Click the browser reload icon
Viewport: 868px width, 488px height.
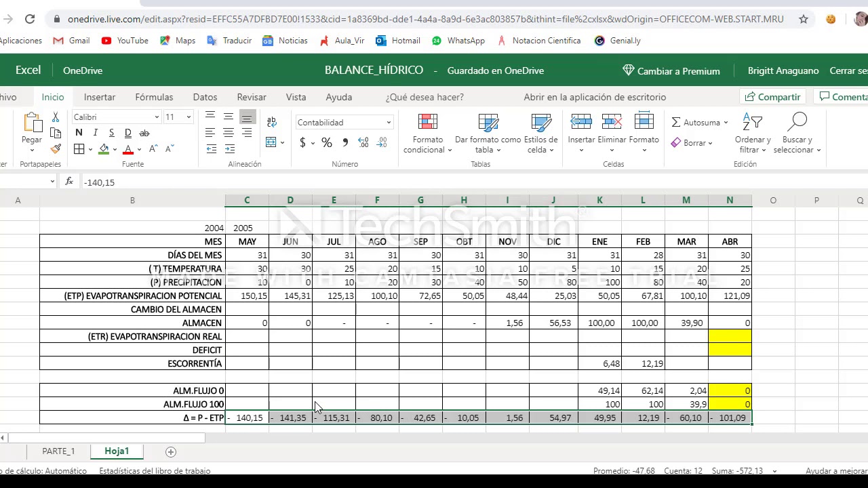pos(30,19)
